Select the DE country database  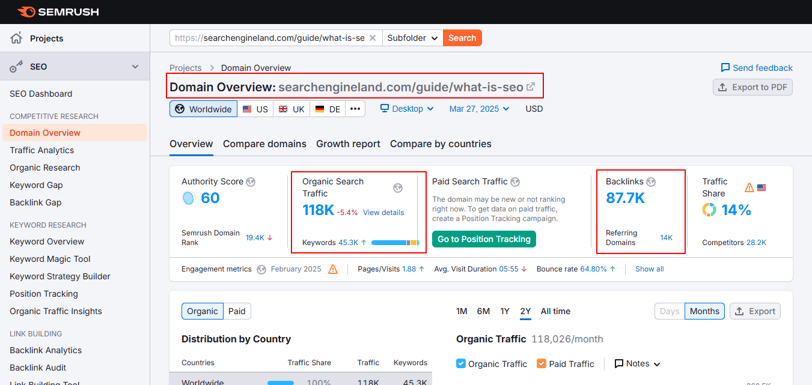[327, 109]
